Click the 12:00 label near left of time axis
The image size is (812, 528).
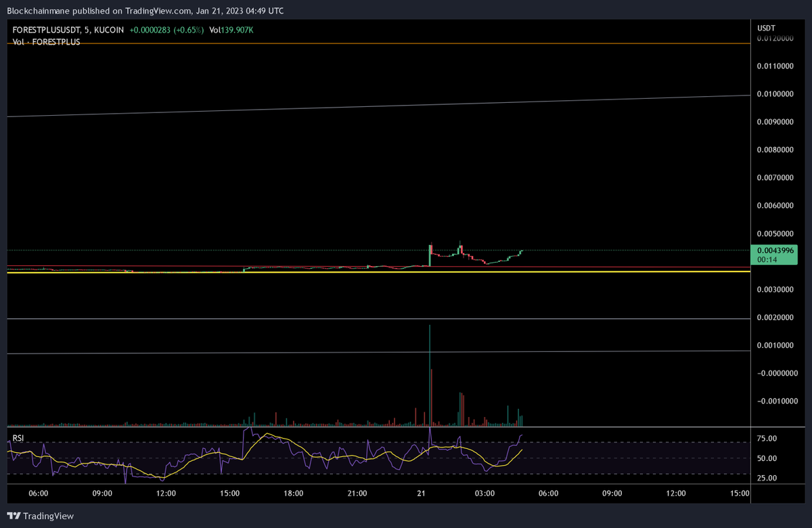166,493
